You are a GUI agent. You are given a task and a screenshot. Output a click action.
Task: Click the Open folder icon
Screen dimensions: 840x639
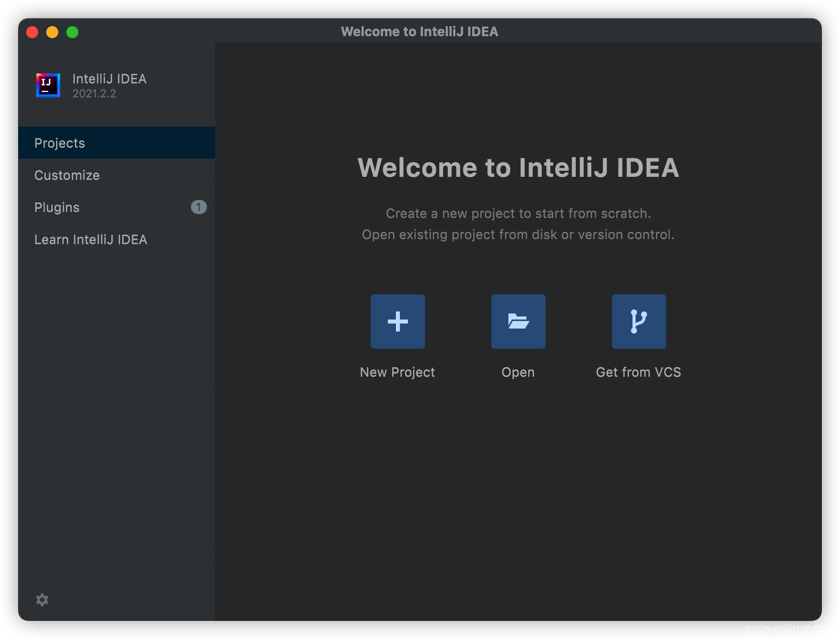(518, 322)
